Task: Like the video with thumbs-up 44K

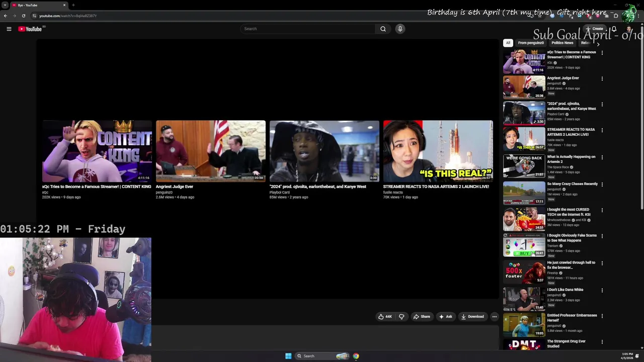Action: (x=385, y=317)
